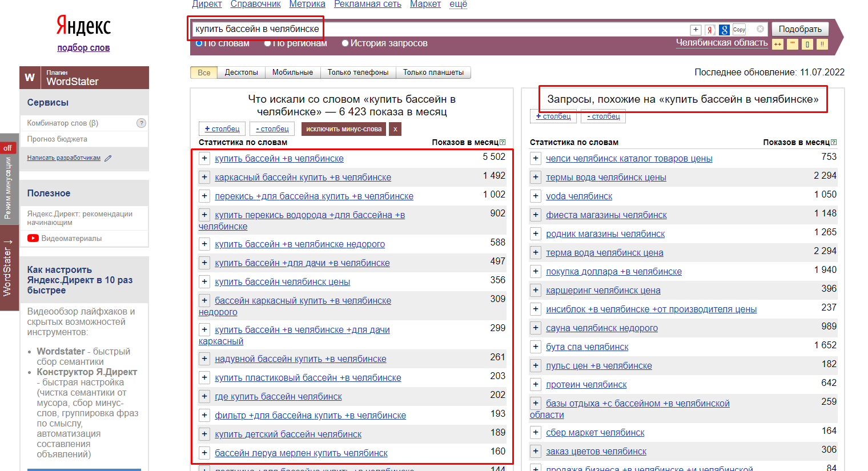Screen dimensions: 868x471
Task: Search the phrase in Yandex via red Я icon
Action: point(710,30)
